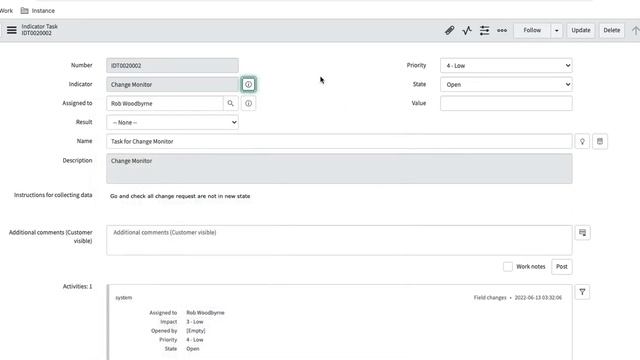Click the Assigned to field Rob Woodbyrne
Screen dimensions: 640x360
(165, 103)
